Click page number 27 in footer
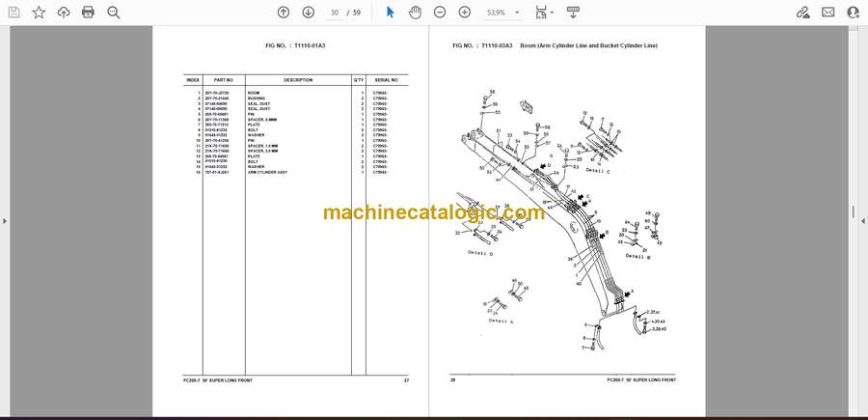 point(406,380)
